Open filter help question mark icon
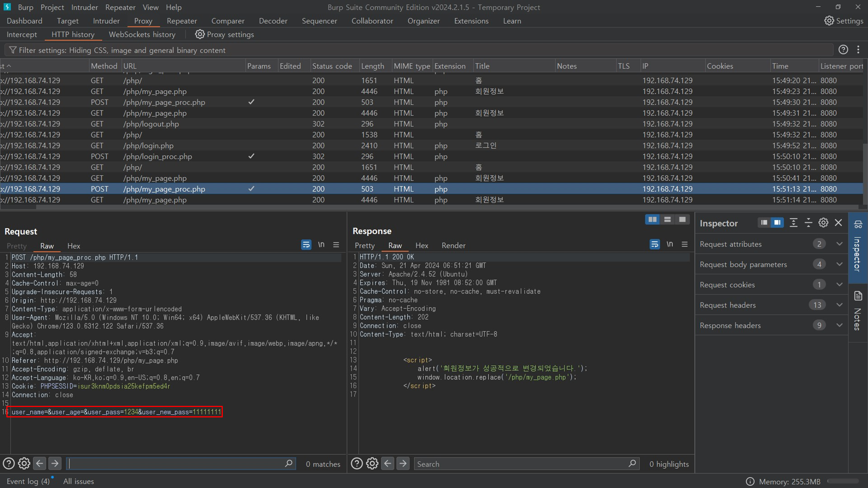Screen dimensions: 868x488 click(843, 50)
